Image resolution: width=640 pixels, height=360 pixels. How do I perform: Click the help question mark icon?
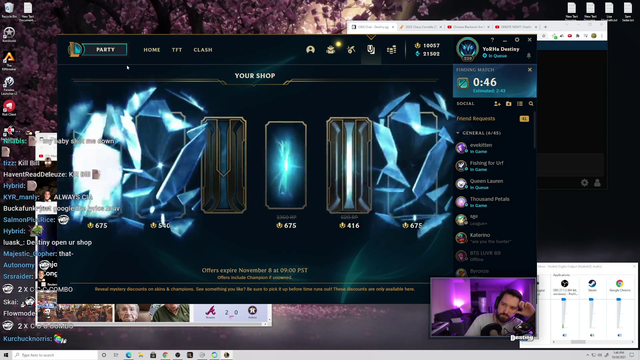pyautogui.click(x=492, y=40)
